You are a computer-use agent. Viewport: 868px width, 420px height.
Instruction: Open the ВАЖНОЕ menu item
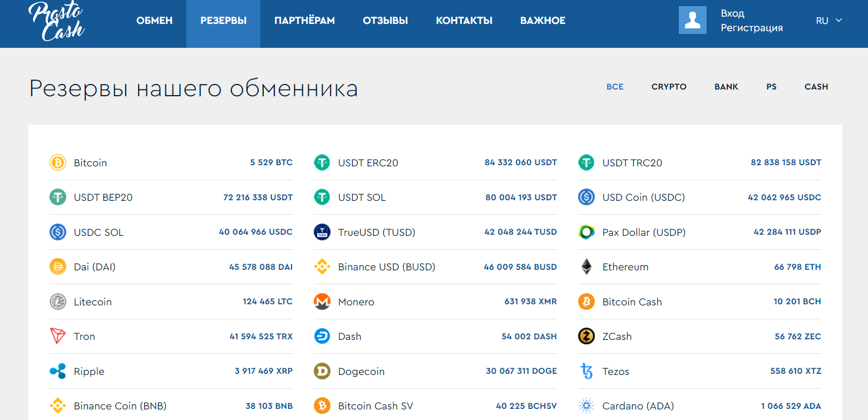[x=542, y=21]
